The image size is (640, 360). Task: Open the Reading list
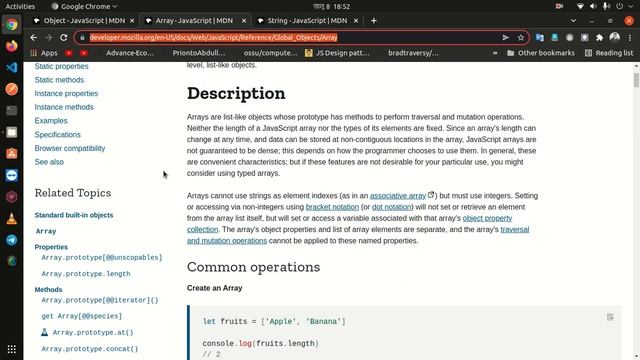click(x=609, y=53)
